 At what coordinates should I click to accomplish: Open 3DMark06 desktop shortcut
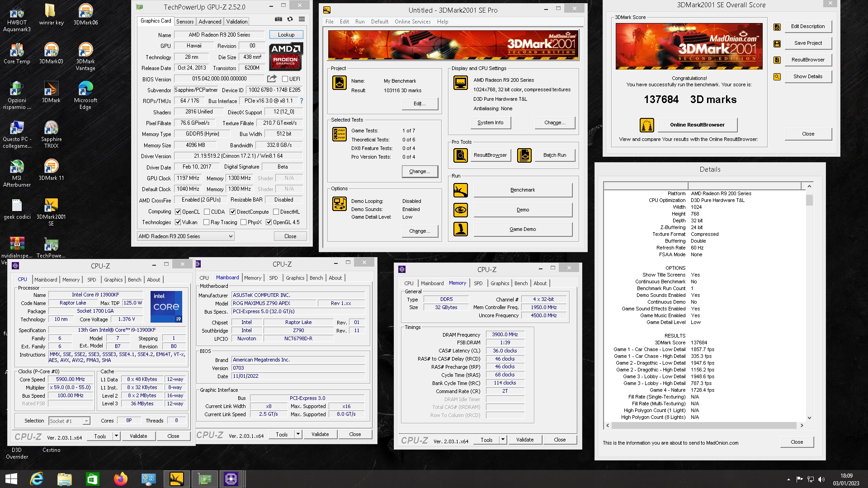85,14
